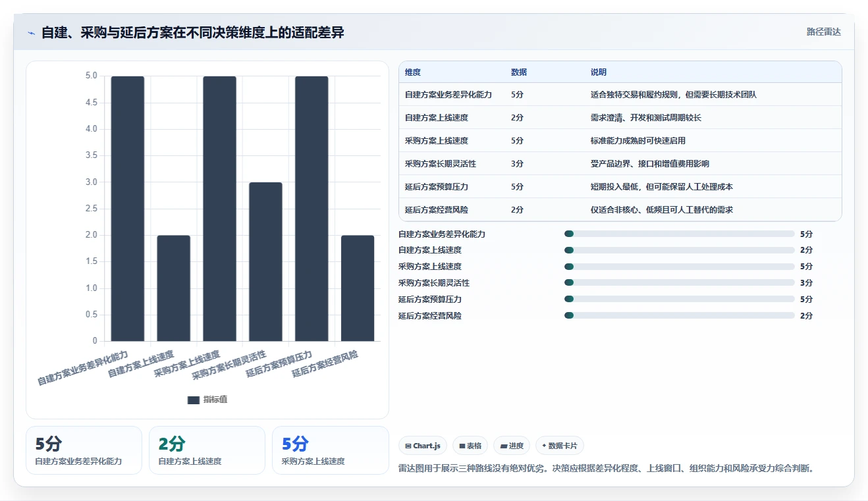The height and width of the screenshot is (501, 868).
Task: Click progress bar for 采购方案上线速度
Action: [680, 267]
